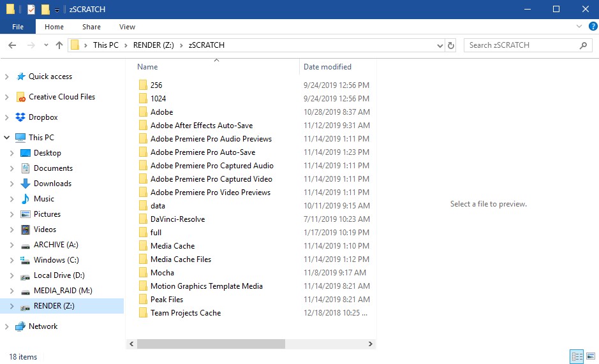Collapse the This PC tree node

point(7,138)
